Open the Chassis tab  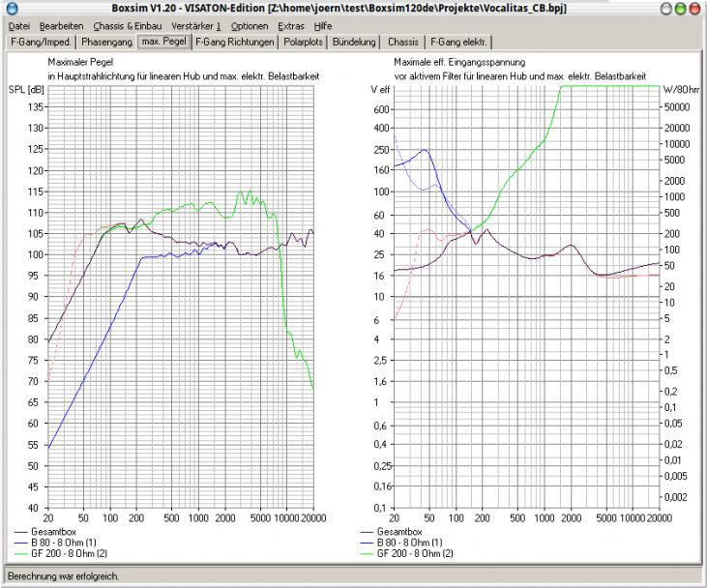click(x=402, y=43)
